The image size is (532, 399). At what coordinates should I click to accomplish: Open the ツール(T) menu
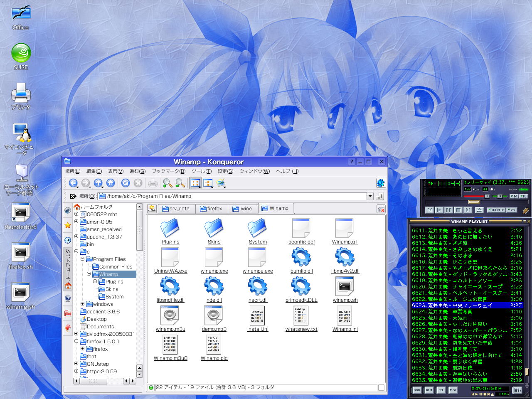pos(202,171)
